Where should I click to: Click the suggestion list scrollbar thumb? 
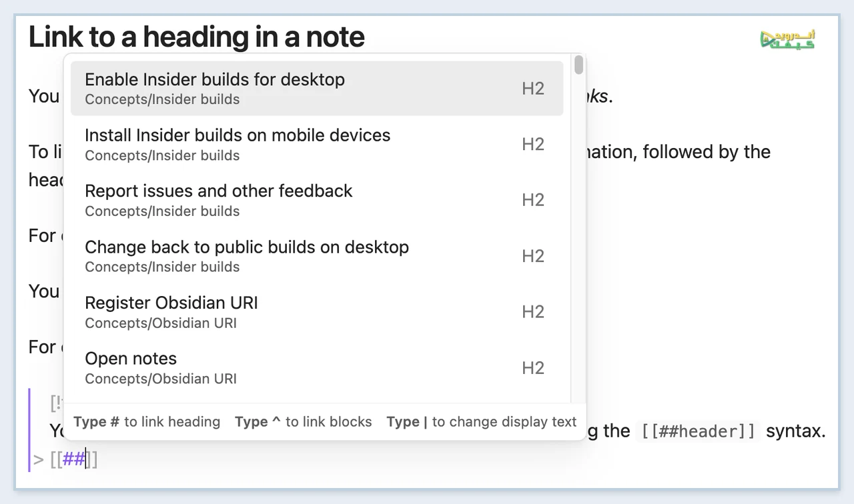[578, 65]
